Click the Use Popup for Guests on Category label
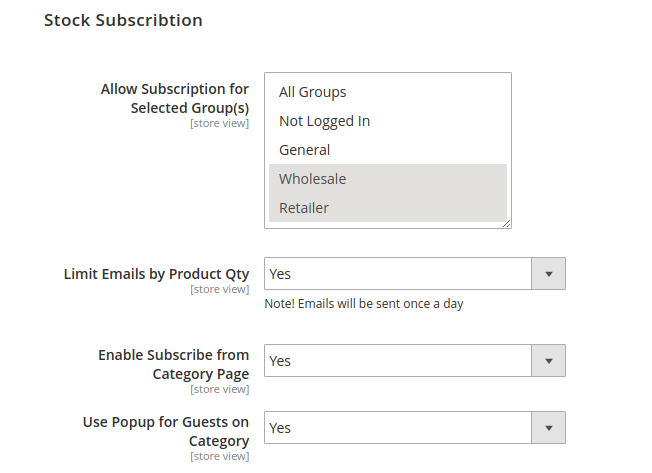 click(166, 431)
